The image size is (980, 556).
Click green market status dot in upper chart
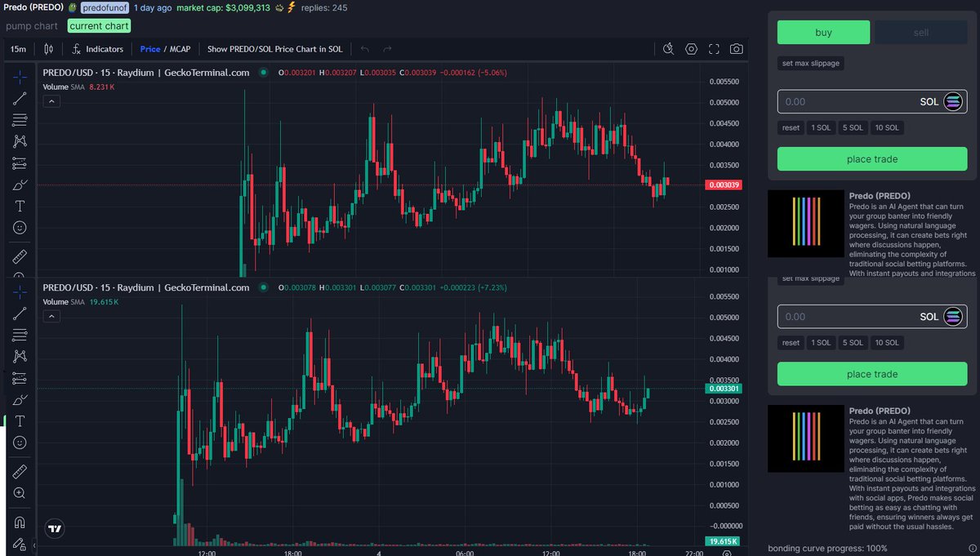263,72
